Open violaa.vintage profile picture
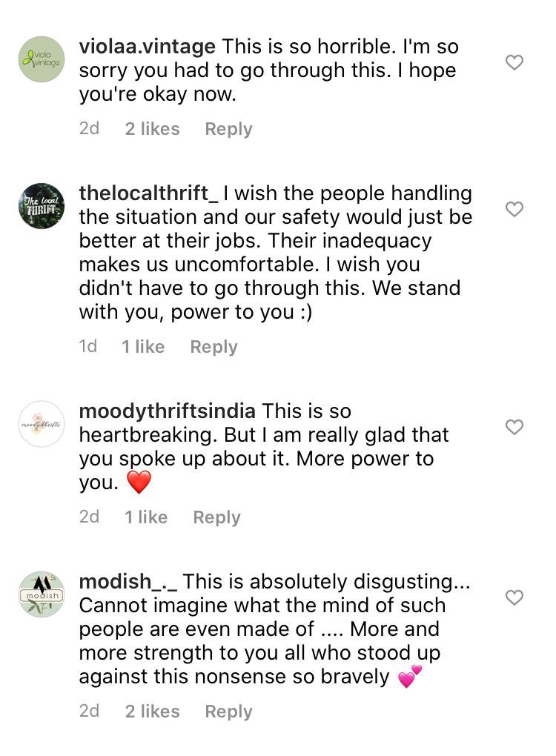 click(42, 59)
